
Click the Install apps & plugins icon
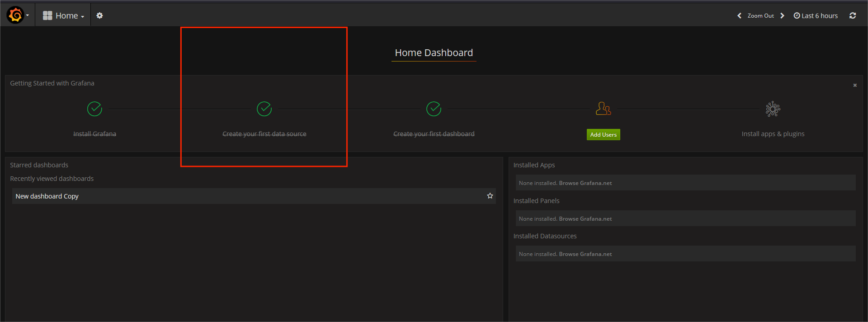tap(773, 109)
